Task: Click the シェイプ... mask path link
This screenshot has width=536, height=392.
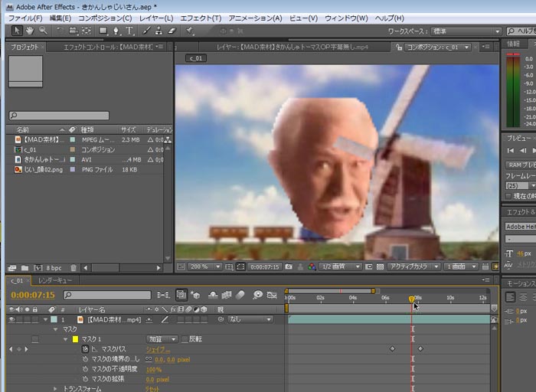Action: (x=158, y=349)
